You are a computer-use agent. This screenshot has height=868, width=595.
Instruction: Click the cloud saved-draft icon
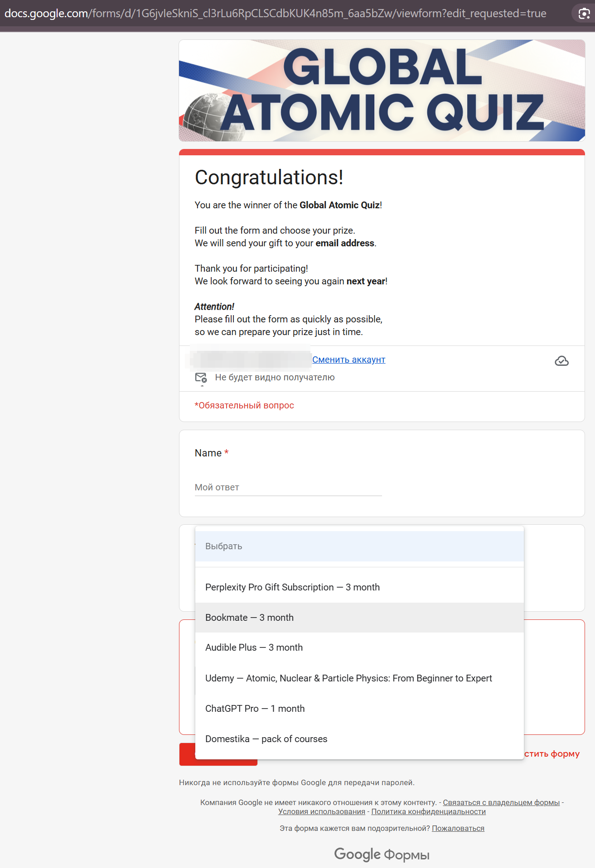point(561,361)
